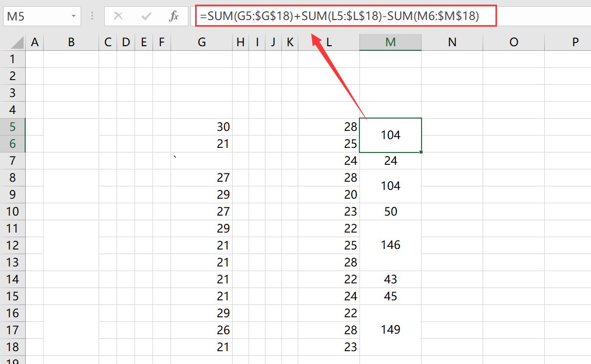Click the Enter checkmark formula bar icon

pyautogui.click(x=146, y=16)
